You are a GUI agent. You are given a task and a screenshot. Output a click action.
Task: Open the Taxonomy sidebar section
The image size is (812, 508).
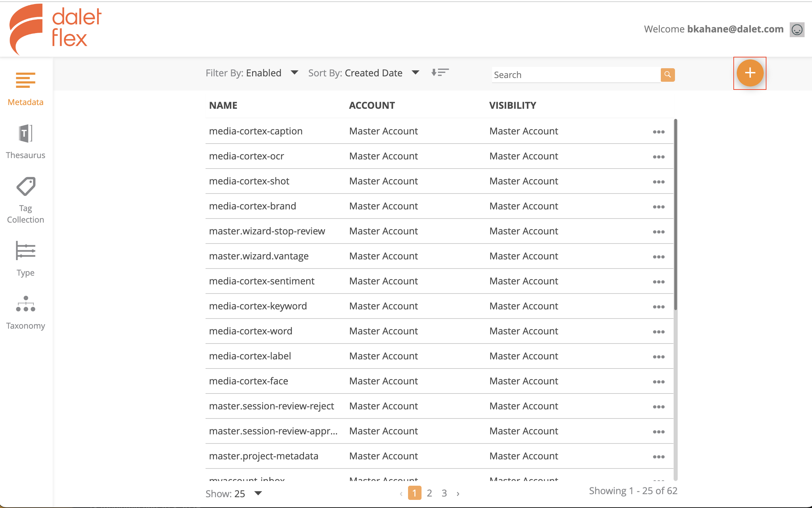click(26, 313)
